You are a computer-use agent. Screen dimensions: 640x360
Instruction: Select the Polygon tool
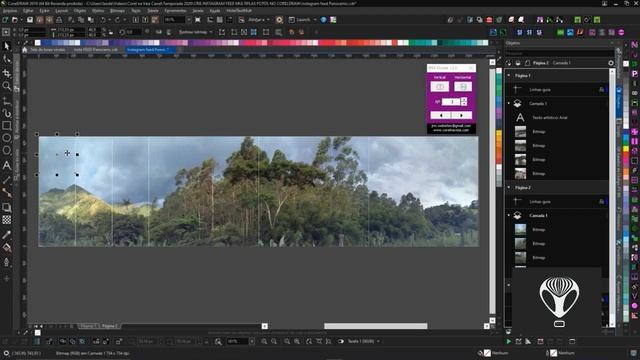7,151
